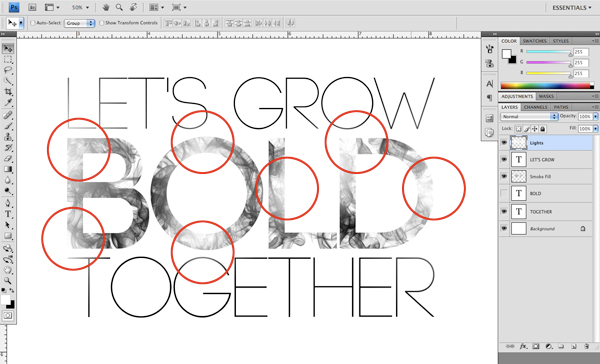This screenshot has width=600, height=364.
Task: Select the Magic Wand tool
Action: (8, 81)
